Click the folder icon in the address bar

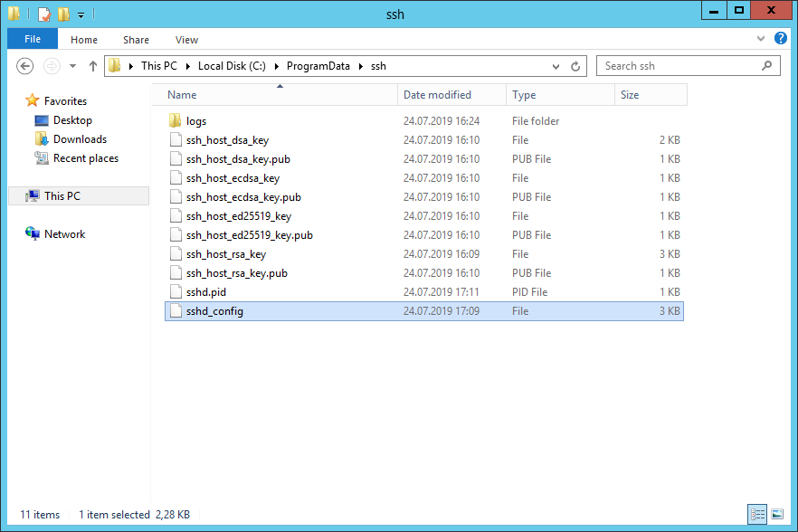pos(115,65)
